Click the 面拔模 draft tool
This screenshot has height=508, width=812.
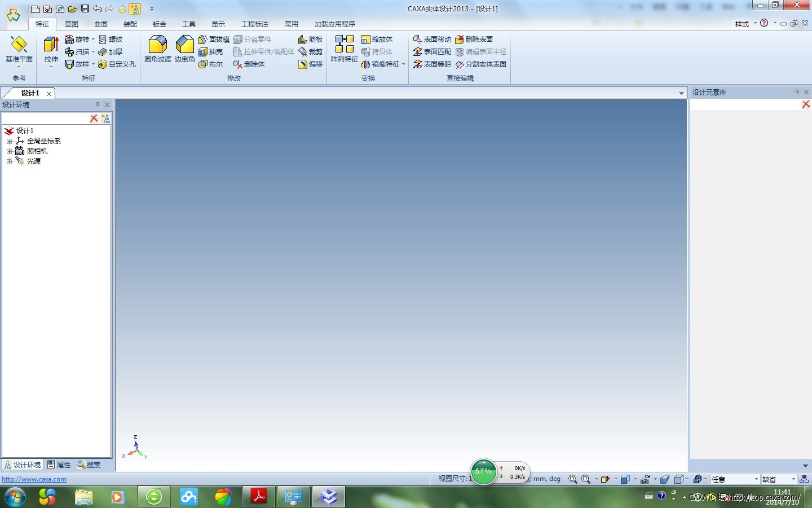(x=214, y=40)
